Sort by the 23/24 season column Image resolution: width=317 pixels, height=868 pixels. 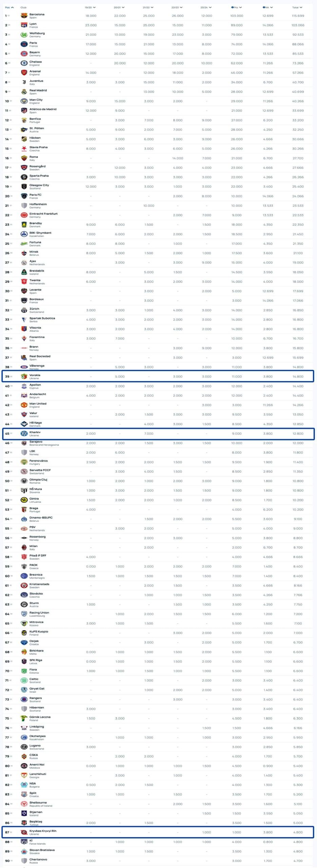coord(206,7)
